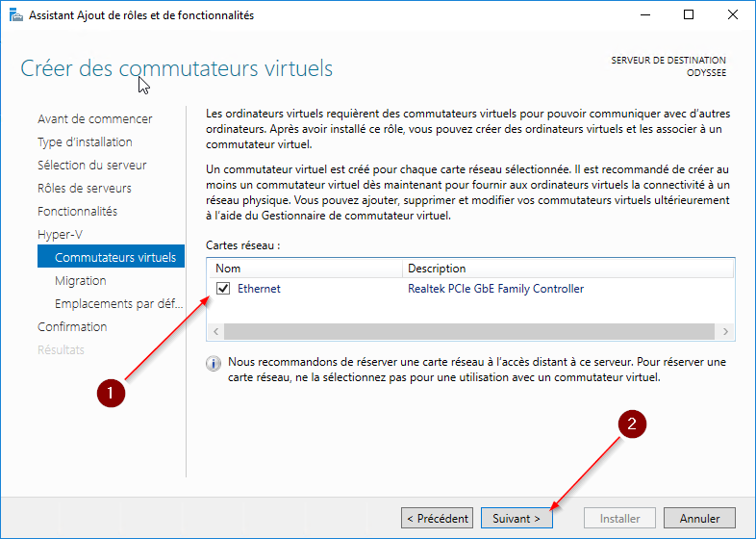Viewport: 756px width, 539px height.
Task: Open the Type d'installation step
Action: 85,142
